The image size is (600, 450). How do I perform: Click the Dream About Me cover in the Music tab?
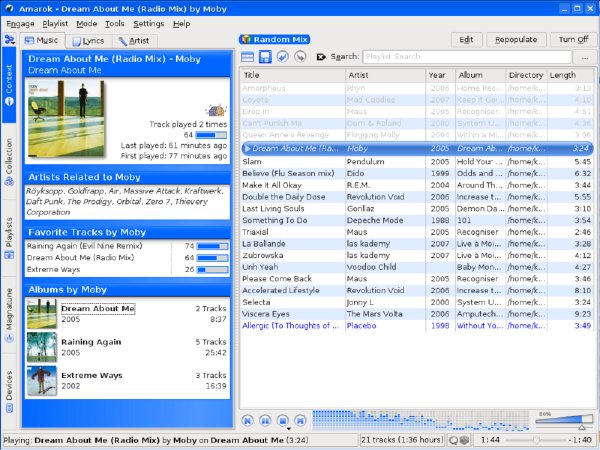66,119
